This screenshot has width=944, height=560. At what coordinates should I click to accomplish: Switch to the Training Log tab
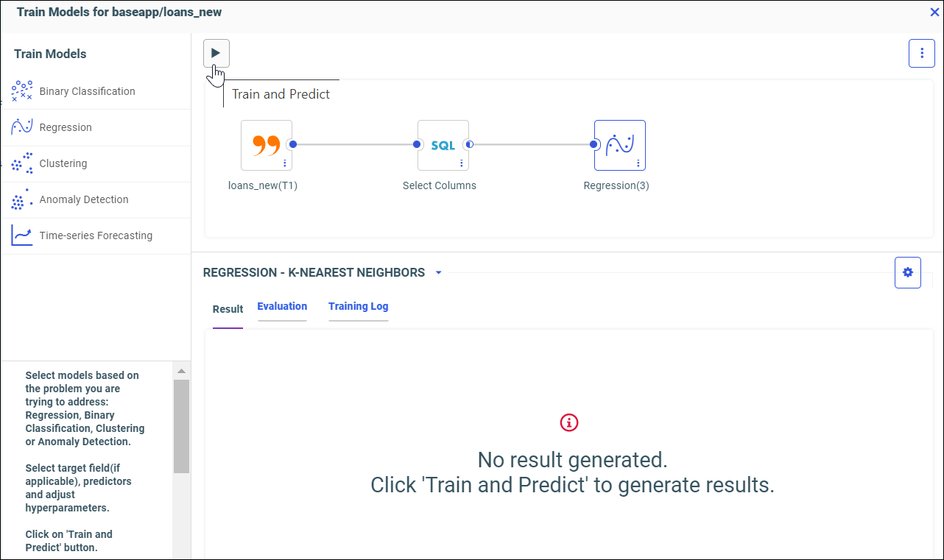(x=358, y=306)
